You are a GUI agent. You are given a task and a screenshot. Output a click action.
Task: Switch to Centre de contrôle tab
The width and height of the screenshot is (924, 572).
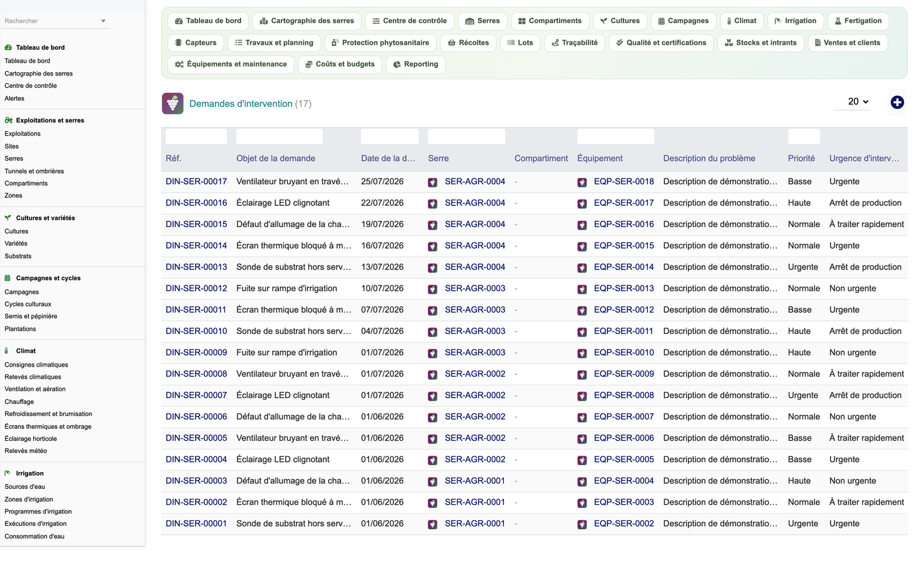tap(409, 21)
